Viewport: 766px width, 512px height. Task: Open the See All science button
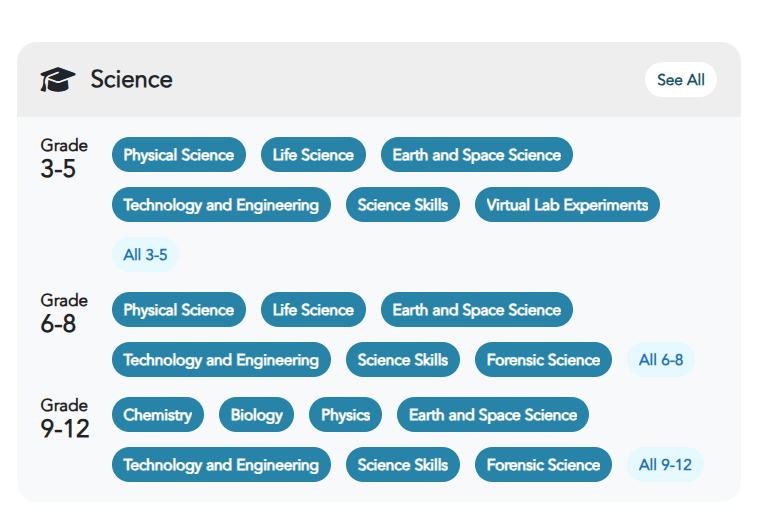coord(680,80)
